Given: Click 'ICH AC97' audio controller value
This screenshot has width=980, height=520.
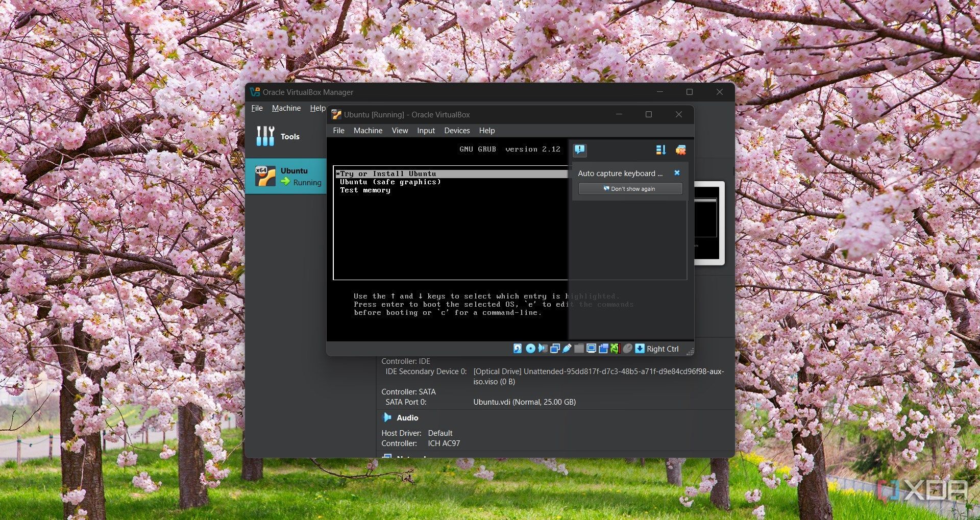Looking at the screenshot, I should coord(444,443).
